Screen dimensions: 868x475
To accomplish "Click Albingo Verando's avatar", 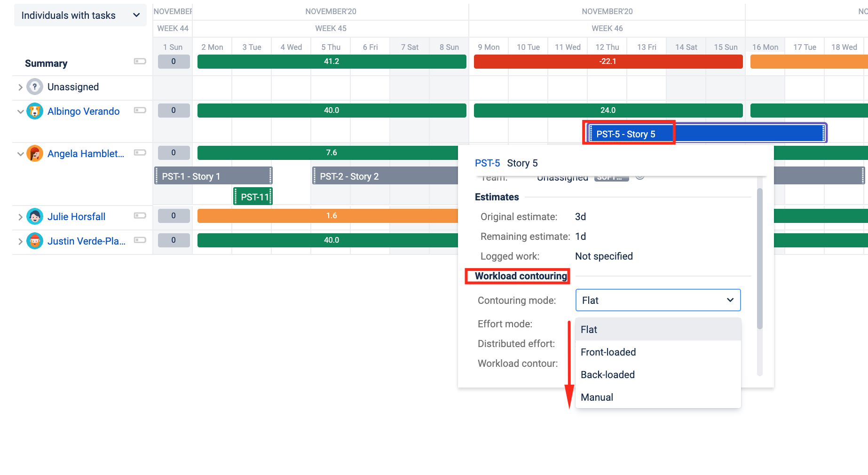I will 35,111.
